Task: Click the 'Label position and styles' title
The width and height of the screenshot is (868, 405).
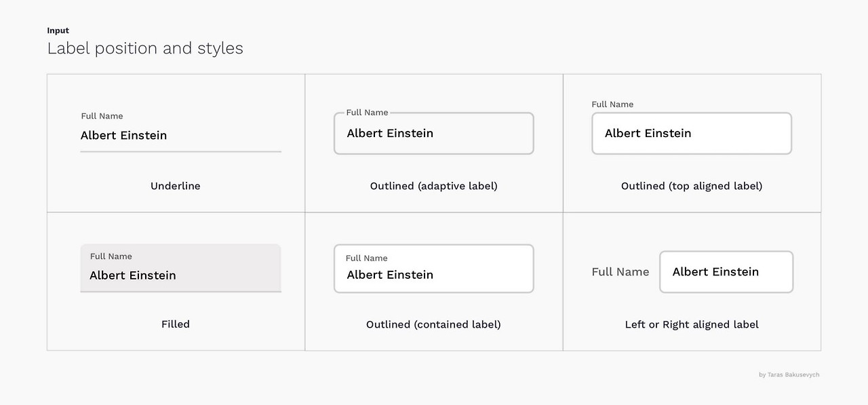Action: pyautogui.click(x=144, y=47)
